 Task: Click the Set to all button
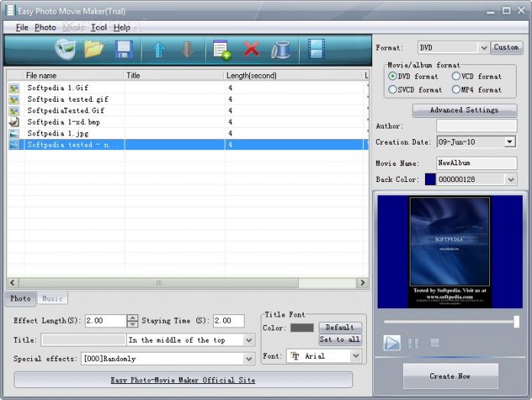340,340
